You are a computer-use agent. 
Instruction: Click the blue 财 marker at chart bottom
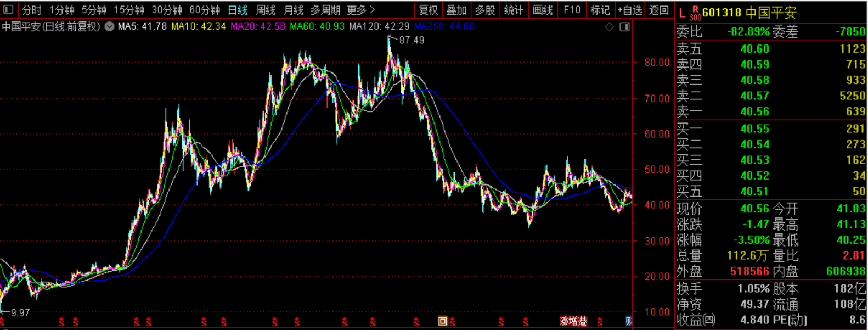click(629, 321)
